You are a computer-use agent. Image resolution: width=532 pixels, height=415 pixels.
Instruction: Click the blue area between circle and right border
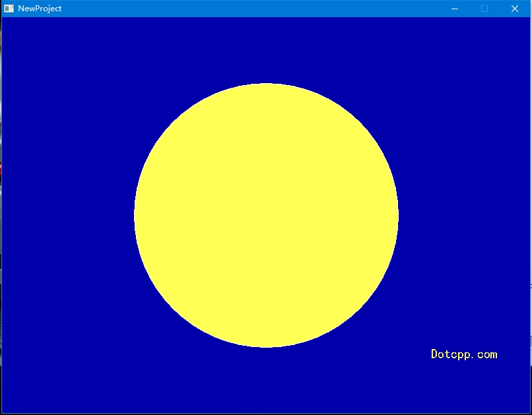(462, 215)
